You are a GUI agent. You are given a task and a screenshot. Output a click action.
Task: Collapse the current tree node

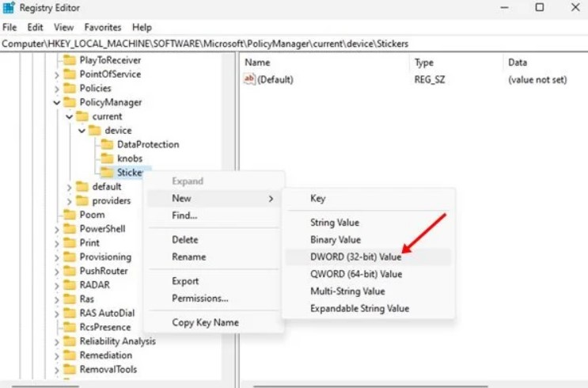pos(69,116)
